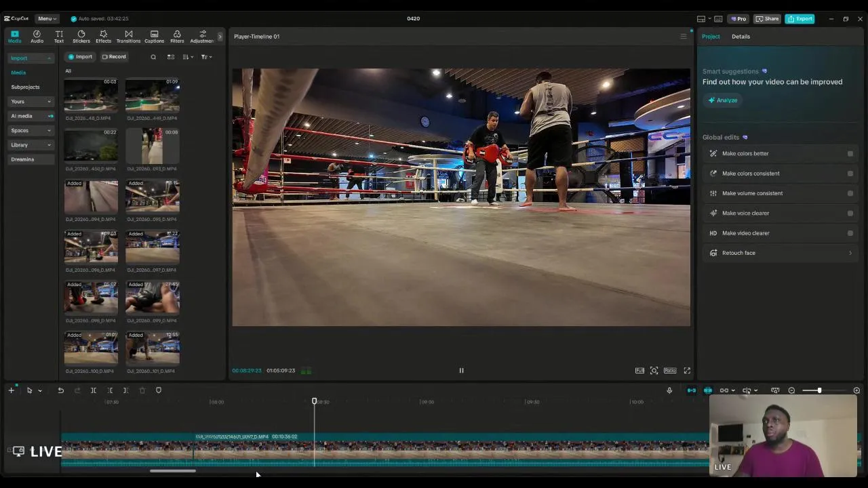Click the Pro button

(738, 19)
